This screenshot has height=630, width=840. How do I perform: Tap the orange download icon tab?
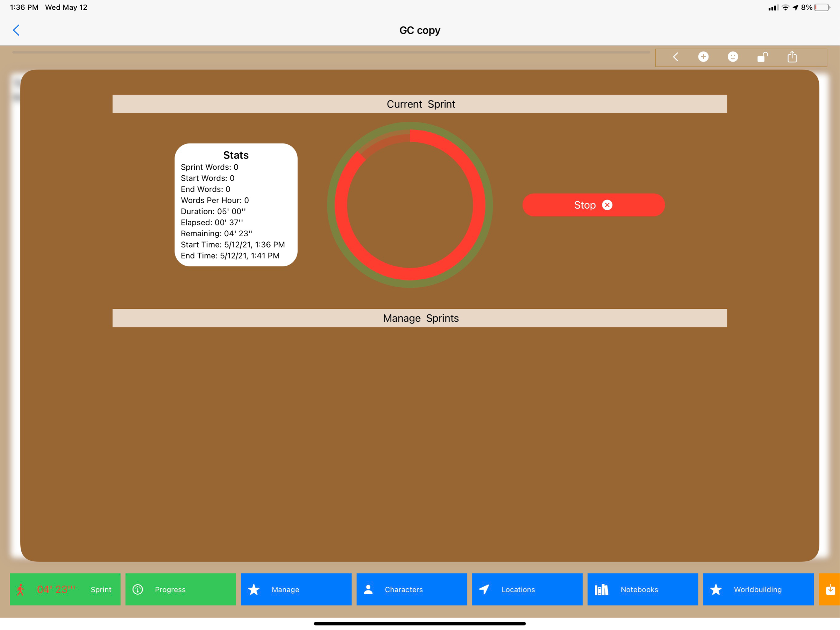click(830, 589)
